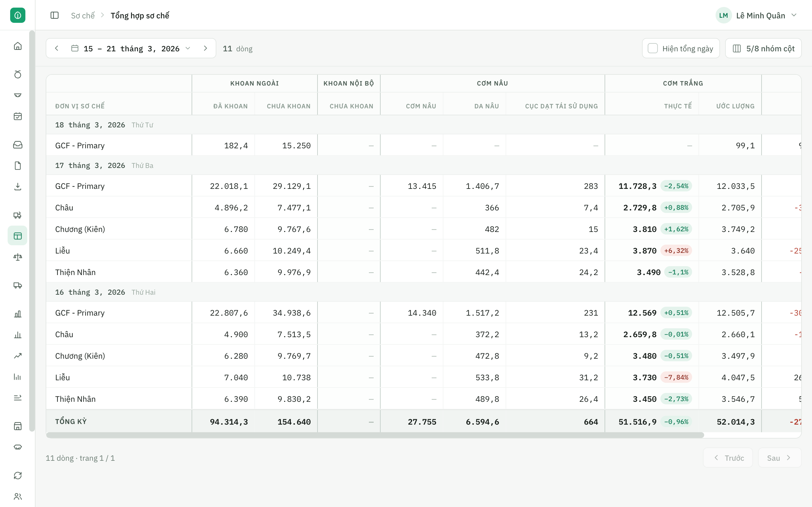Viewport: 812px width, 507px height.
Task: Toggle the sidebar panel icon
Action: point(54,16)
